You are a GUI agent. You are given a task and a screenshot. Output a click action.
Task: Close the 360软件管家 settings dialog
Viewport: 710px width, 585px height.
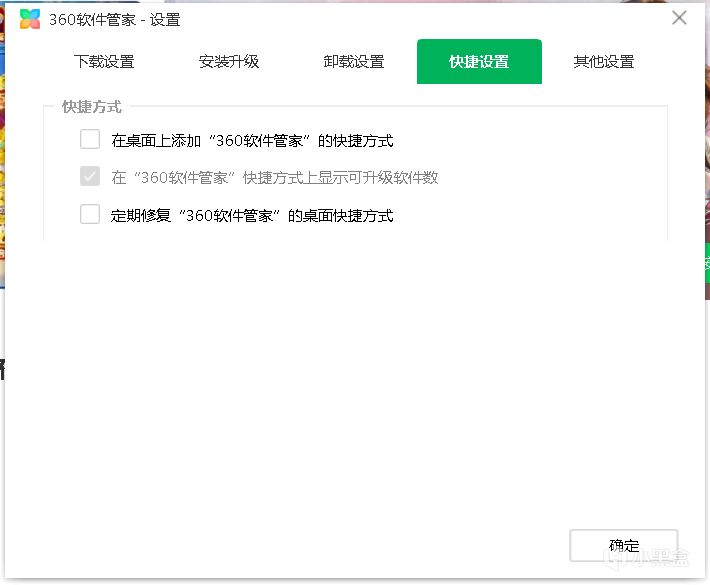pyautogui.click(x=679, y=18)
